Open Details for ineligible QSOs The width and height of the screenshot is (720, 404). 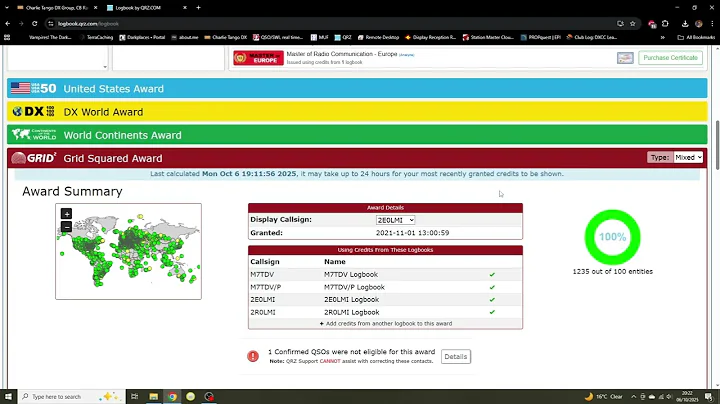456,356
